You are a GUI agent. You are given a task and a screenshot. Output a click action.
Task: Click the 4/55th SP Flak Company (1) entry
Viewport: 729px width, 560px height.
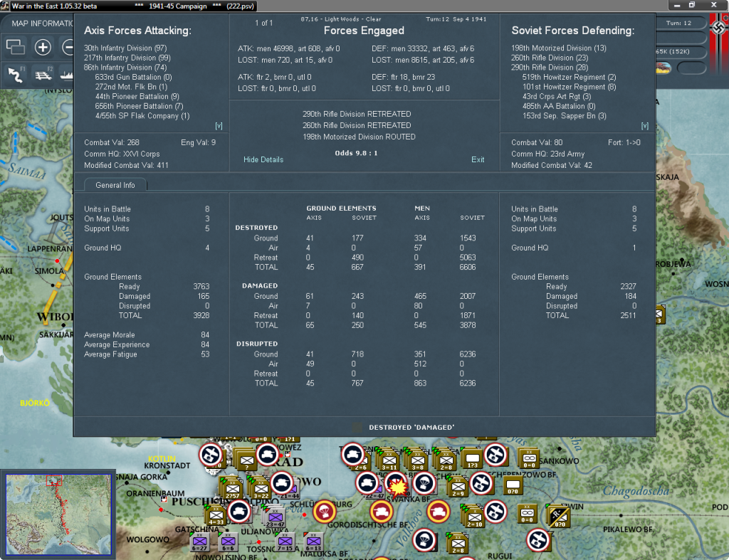pyautogui.click(x=142, y=116)
